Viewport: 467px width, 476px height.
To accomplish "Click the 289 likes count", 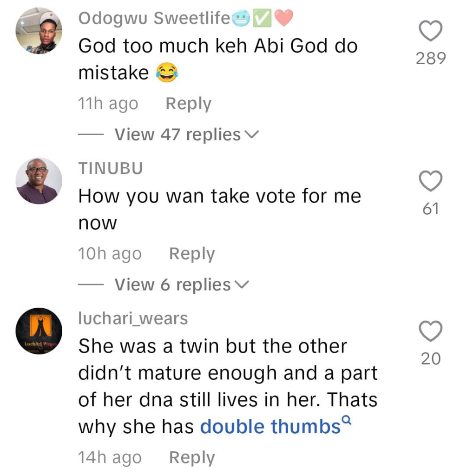I will click(431, 58).
